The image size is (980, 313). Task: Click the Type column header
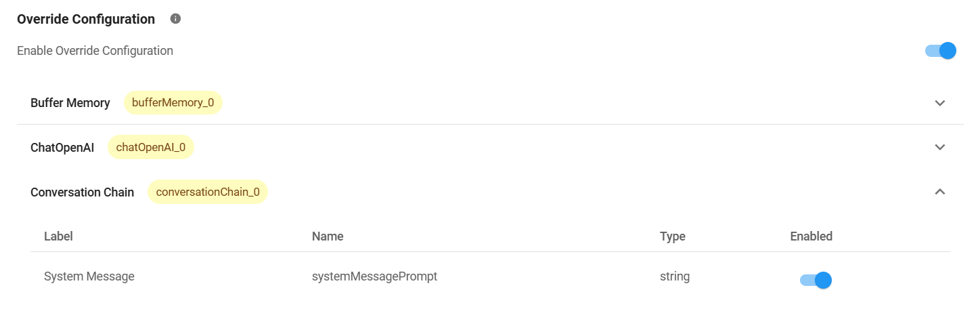pos(673,236)
